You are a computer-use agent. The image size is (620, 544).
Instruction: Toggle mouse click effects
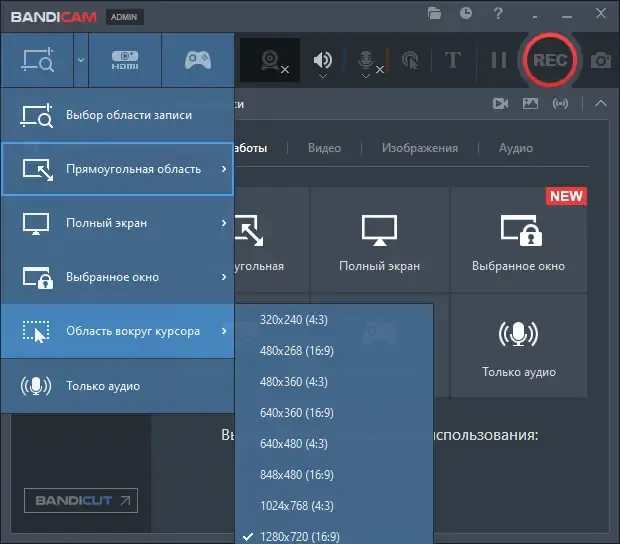[410, 60]
